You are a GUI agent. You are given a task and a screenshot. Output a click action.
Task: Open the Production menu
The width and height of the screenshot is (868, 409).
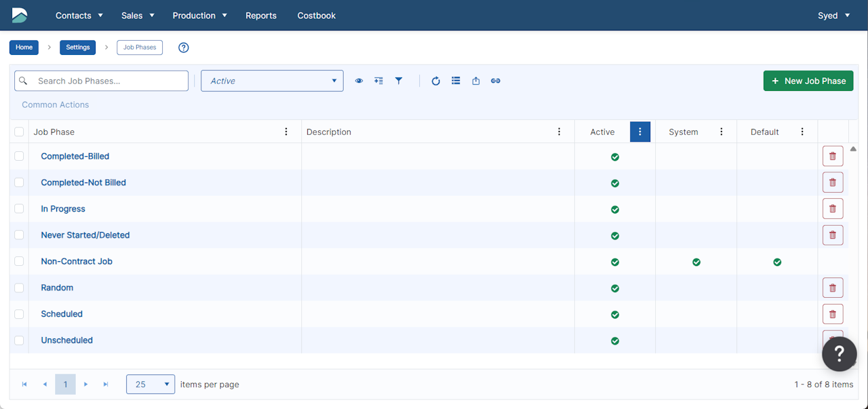pyautogui.click(x=199, y=16)
